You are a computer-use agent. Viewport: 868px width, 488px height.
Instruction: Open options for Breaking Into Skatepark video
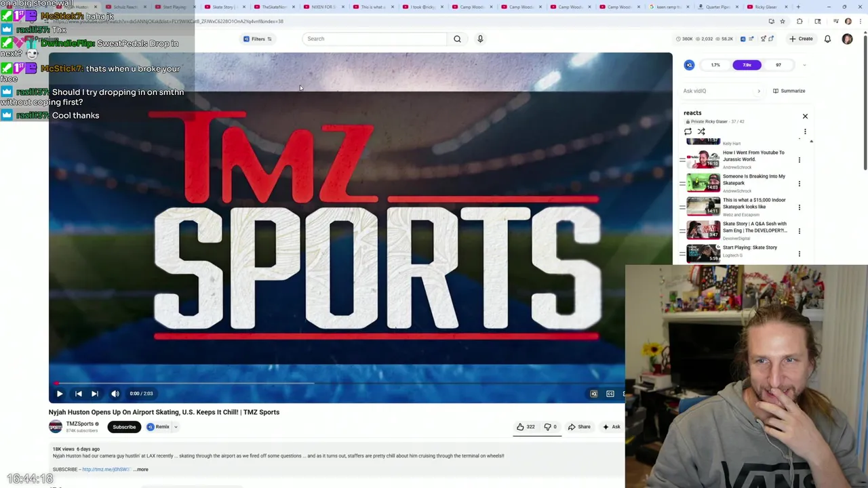coord(800,184)
